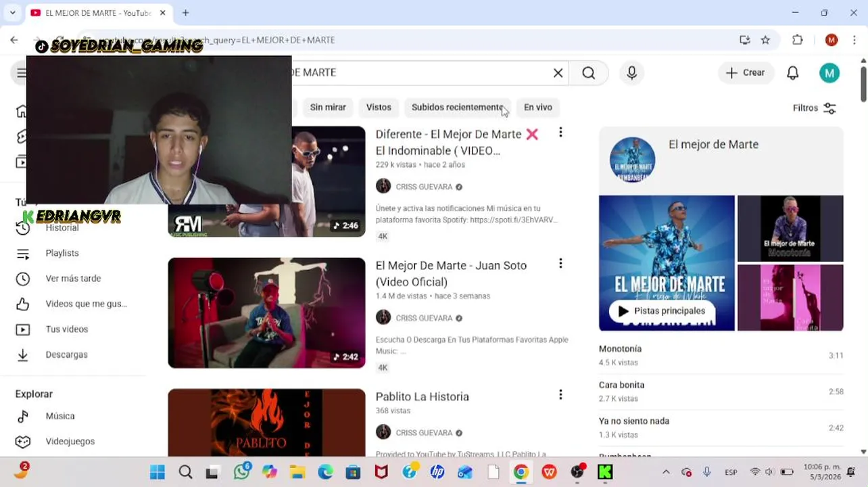The image size is (868, 487).
Task: Play the Pablito thumbnail with flame logo
Action: click(266, 422)
